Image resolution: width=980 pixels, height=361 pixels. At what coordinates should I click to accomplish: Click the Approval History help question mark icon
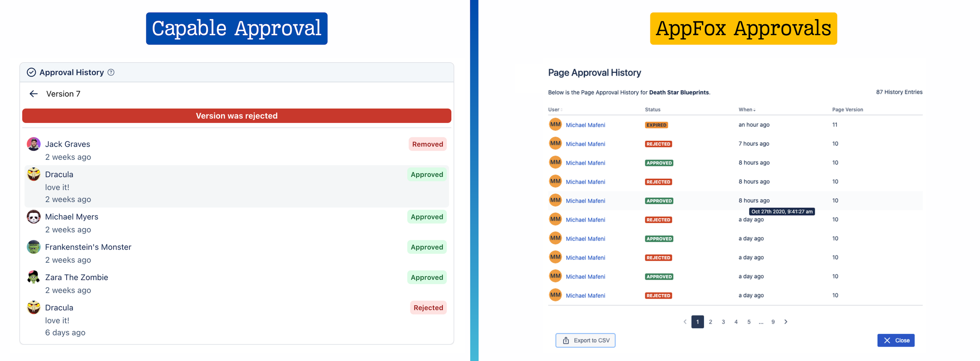coord(111,73)
